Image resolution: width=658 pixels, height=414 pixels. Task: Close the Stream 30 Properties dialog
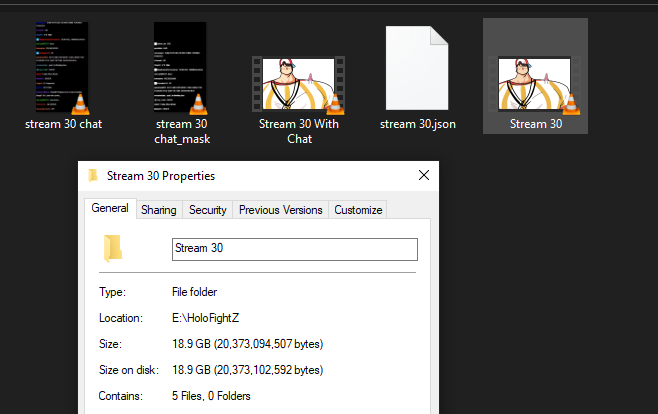tap(424, 175)
